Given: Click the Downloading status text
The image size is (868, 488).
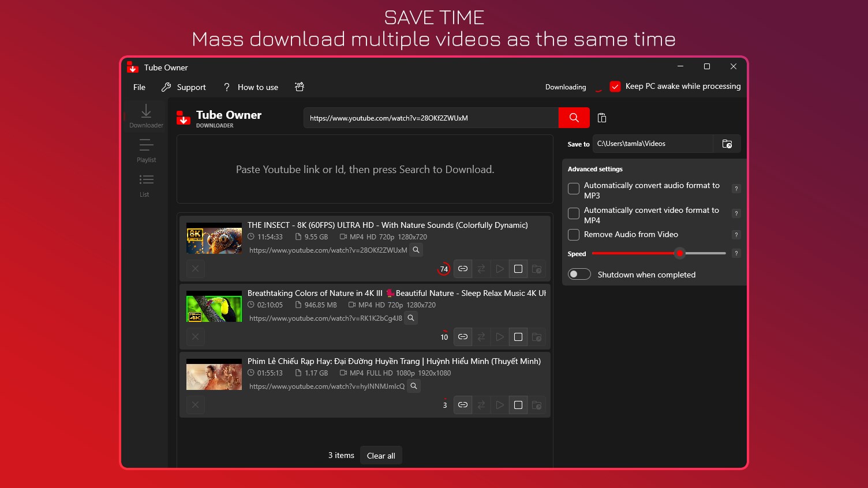Looking at the screenshot, I should [x=566, y=87].
